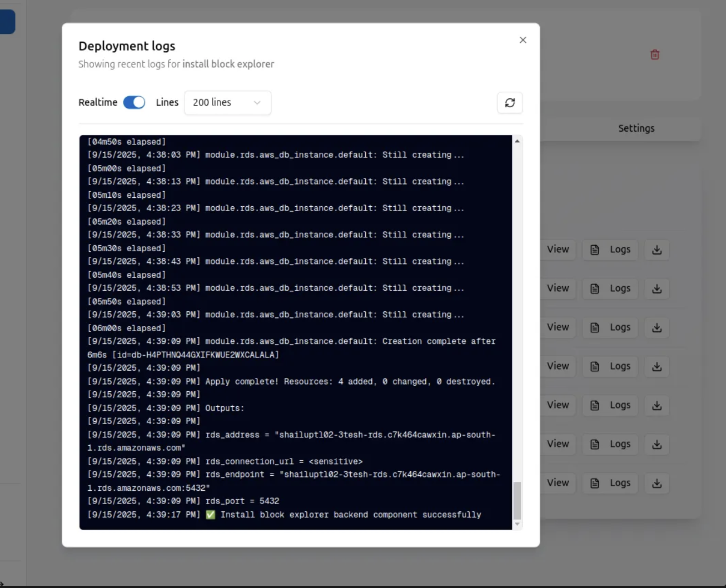
Task: Open the Lines dropdown showing 200 lines
Action: click(227, 103)
